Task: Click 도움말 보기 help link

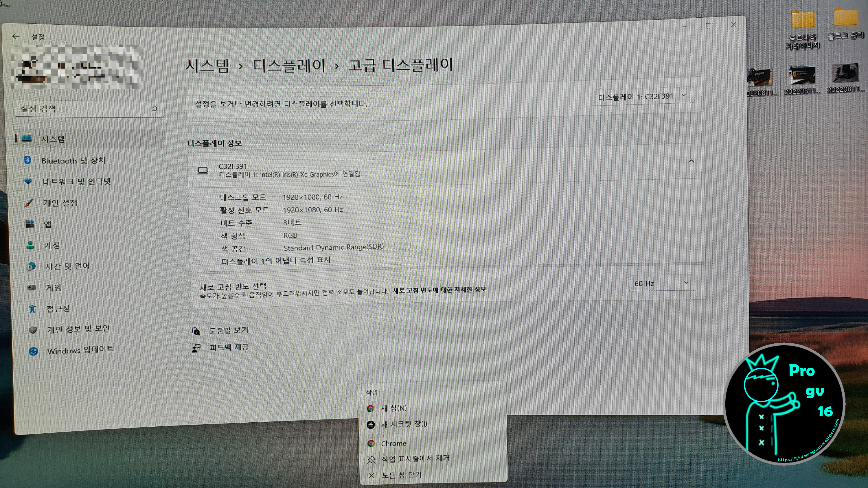Action: pos(229,330)
